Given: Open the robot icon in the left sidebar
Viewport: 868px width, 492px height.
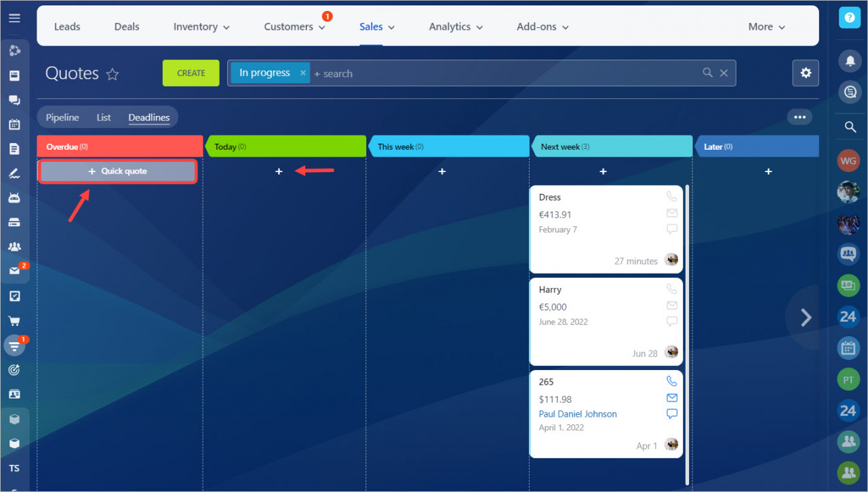Looking at the screenshot, I should point(14,198).
